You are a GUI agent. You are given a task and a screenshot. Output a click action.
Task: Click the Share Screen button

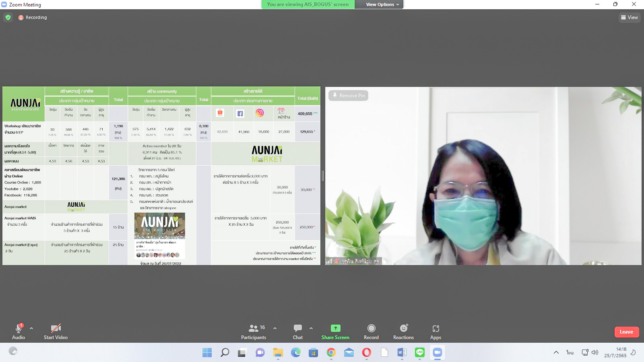[335, 332]
